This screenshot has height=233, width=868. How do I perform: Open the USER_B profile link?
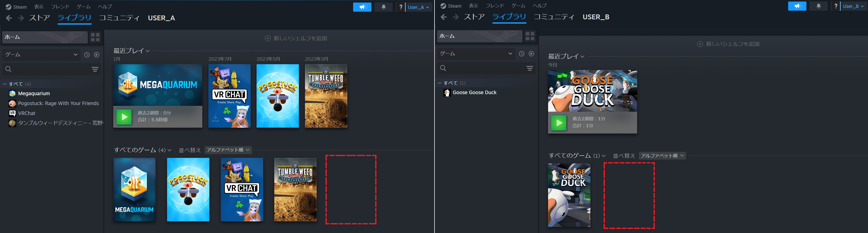pyautogui.click(x=596, y=17)
